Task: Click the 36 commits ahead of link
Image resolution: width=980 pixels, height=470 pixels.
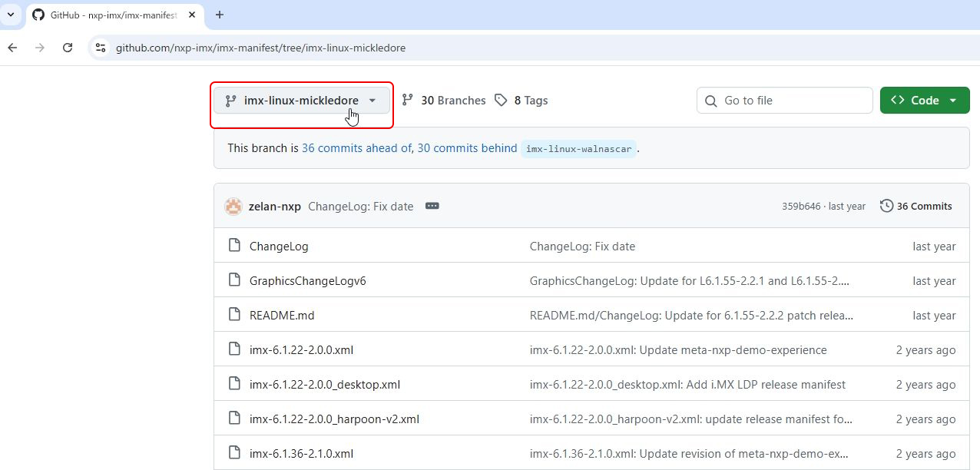Action: (356, 148)
